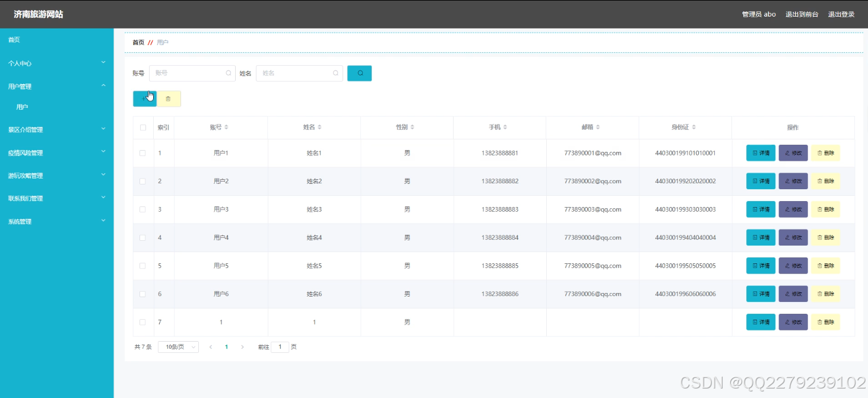The height and width of the screenshot is (398, 868).
Task: Click 删除 for row 用户6
Action: pyautogui.click(x=825, y=294)
